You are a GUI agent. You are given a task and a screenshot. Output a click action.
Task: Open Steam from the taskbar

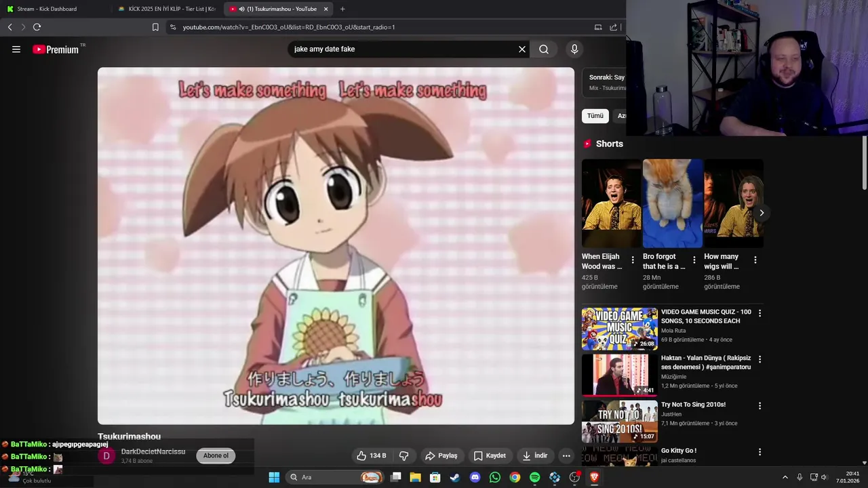[x=455, y=477]
